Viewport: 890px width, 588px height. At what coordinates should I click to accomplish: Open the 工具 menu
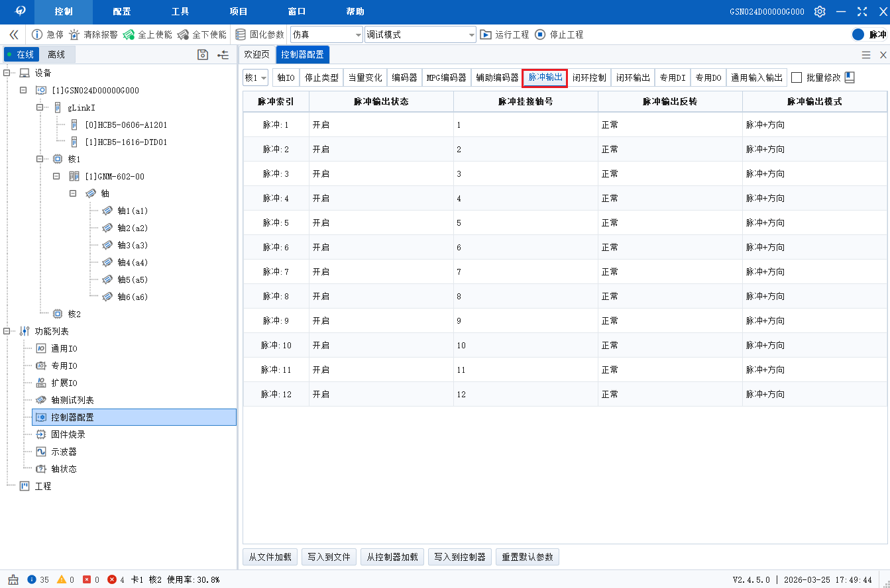180,11
